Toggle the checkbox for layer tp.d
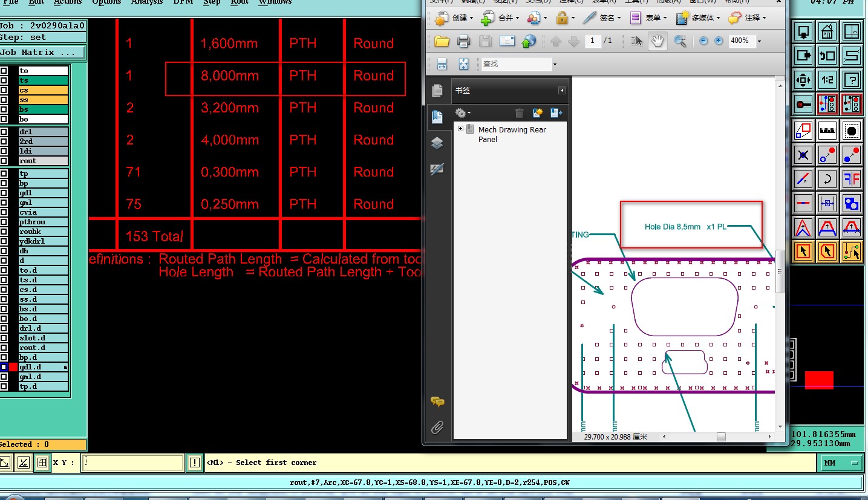Image resolution: width=868 pixels, height=500 pixels. point(4,386)
